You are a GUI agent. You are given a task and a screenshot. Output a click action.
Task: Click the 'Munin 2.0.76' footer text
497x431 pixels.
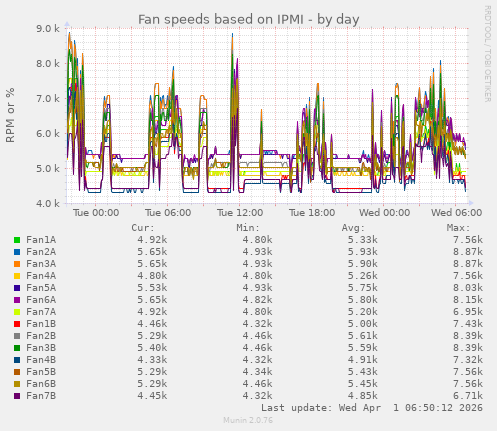(x=248, y=420)
